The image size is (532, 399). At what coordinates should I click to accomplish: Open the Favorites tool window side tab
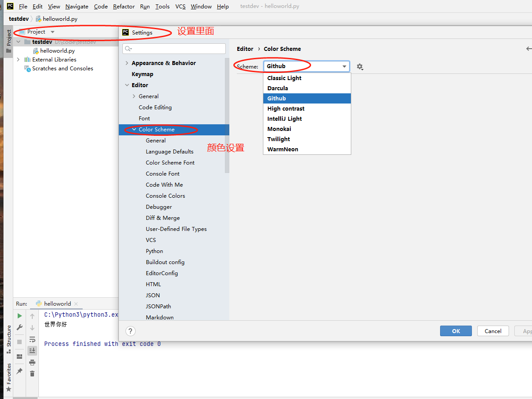pos(8,377)
